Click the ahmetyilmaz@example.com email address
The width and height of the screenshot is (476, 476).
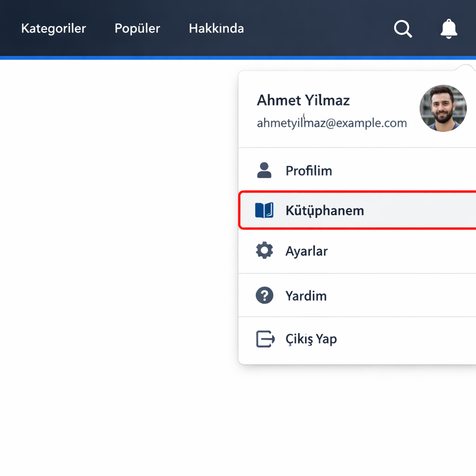point(331,123)
